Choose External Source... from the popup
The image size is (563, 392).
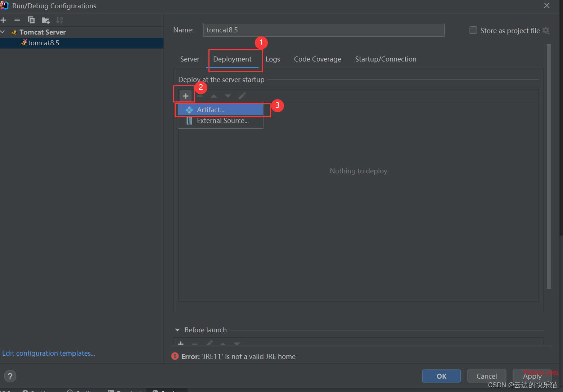coord(221,121)
